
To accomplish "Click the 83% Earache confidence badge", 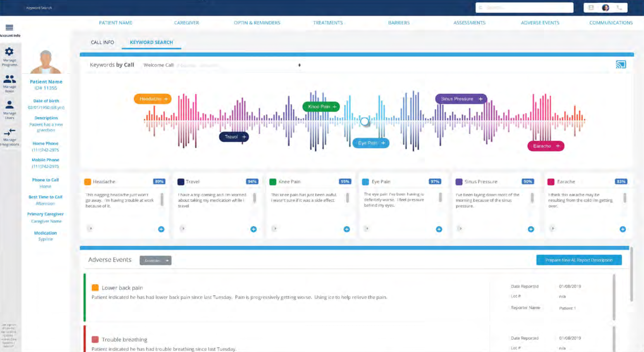I will [x=621, y=181].
